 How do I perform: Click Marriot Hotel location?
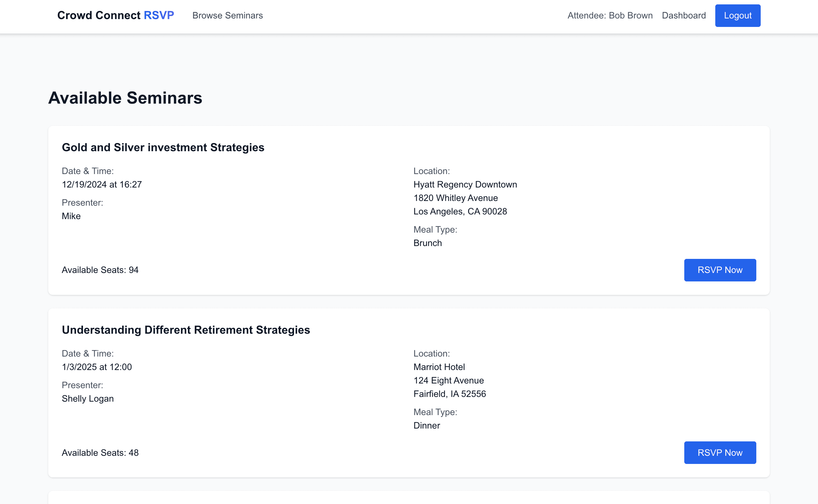coord(439,367)
